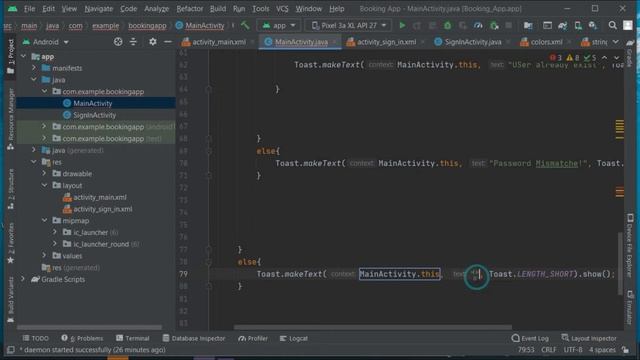Image resolution: width=640 pixels, height=360 pixels.
Task: Open the Layout Inspector
Action: click(589, 338)
